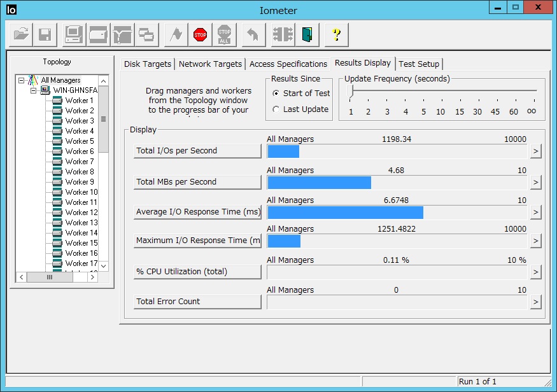
Task: Collapse the WIN-GHNSFA manager node
Action: click(34, 91)
